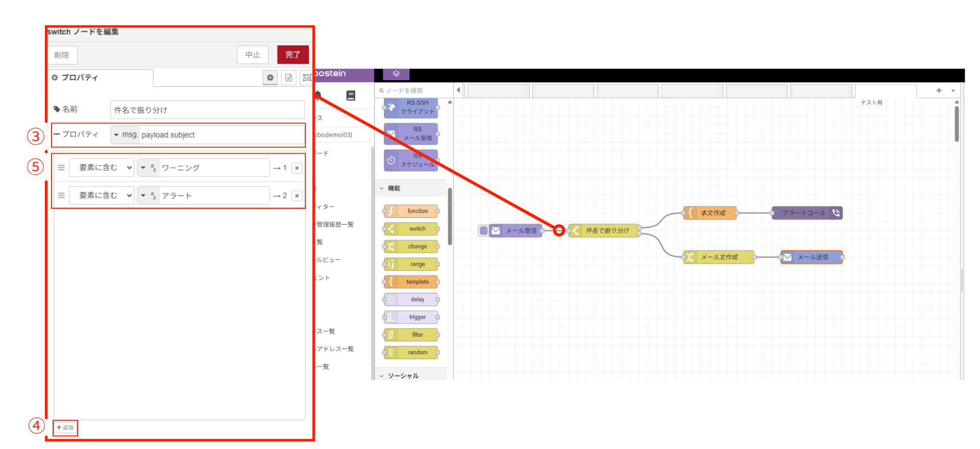Click the メール送信 node on canvas
Viewport: 980px width, 449px height.
(812, 257)
